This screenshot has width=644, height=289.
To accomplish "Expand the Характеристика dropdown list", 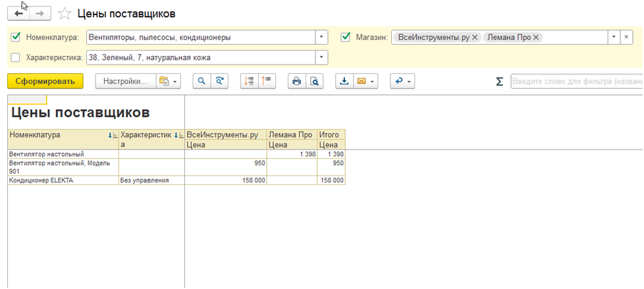I will 321,58.
